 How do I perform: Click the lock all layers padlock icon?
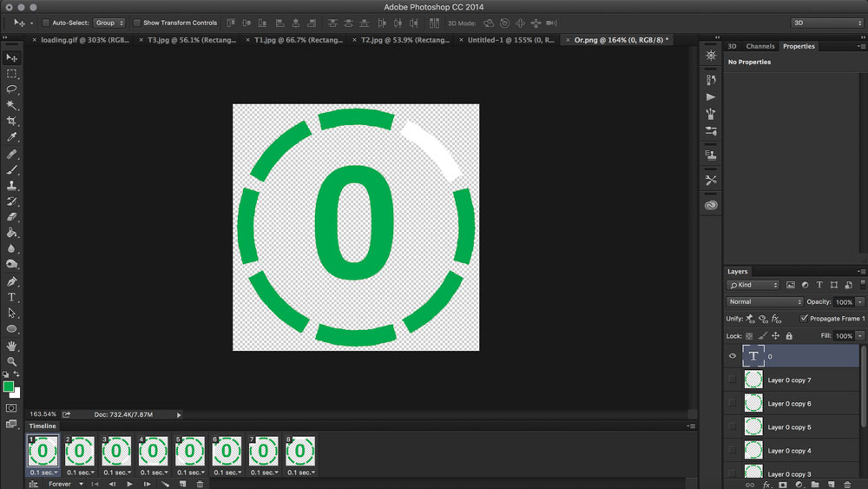(789, 336)
